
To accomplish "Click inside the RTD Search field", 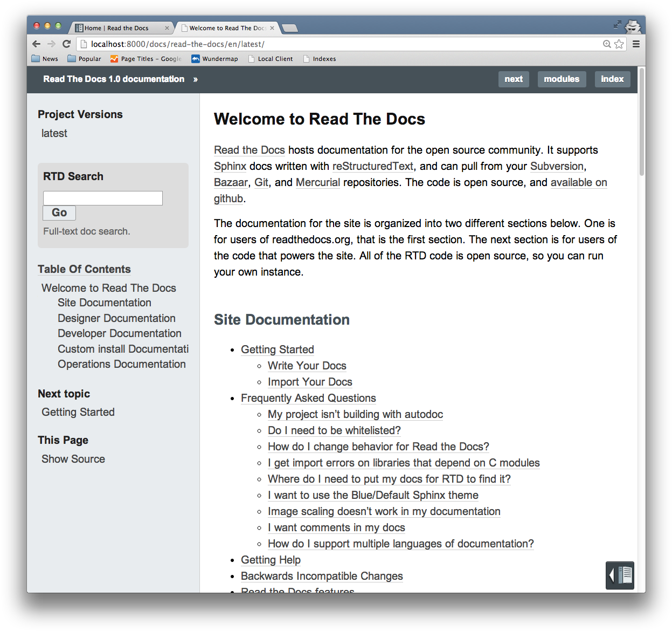I will click(x=102, y=198).
